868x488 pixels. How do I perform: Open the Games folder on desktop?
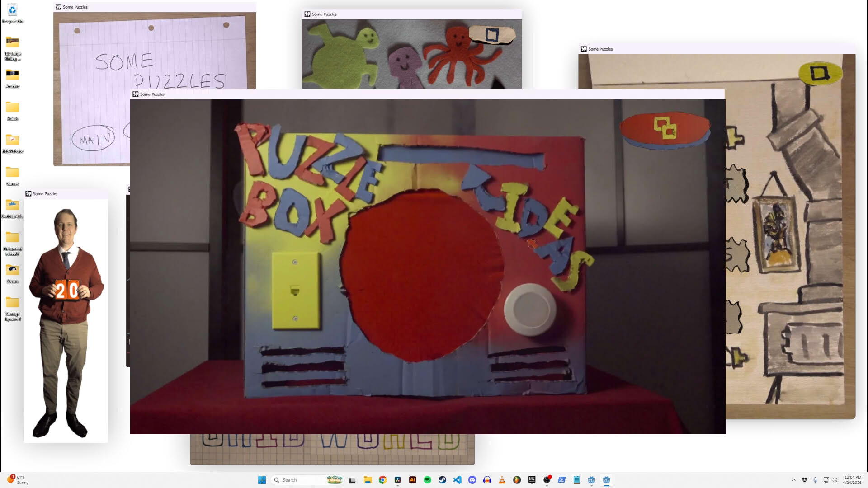tap(13, 176)
